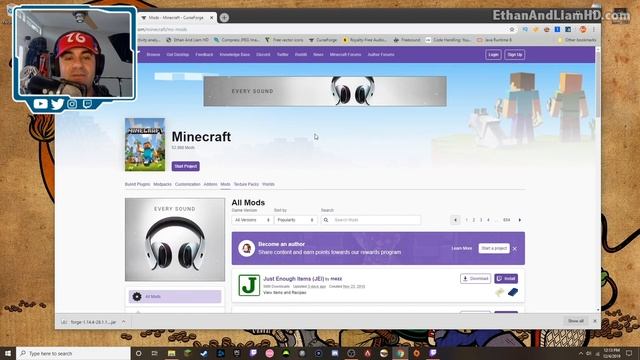640x360 pixels.
Task: Click Show all downloads
Action: [576, 321]
